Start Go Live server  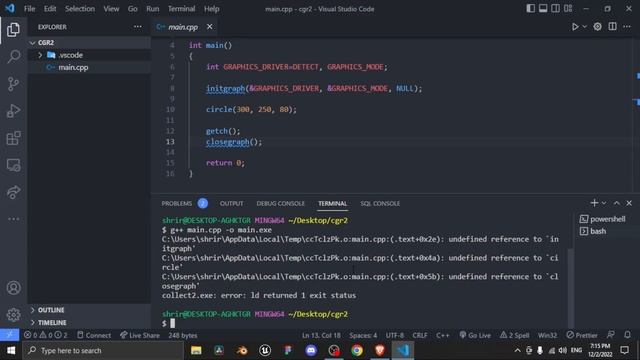[x=475, y=335]
